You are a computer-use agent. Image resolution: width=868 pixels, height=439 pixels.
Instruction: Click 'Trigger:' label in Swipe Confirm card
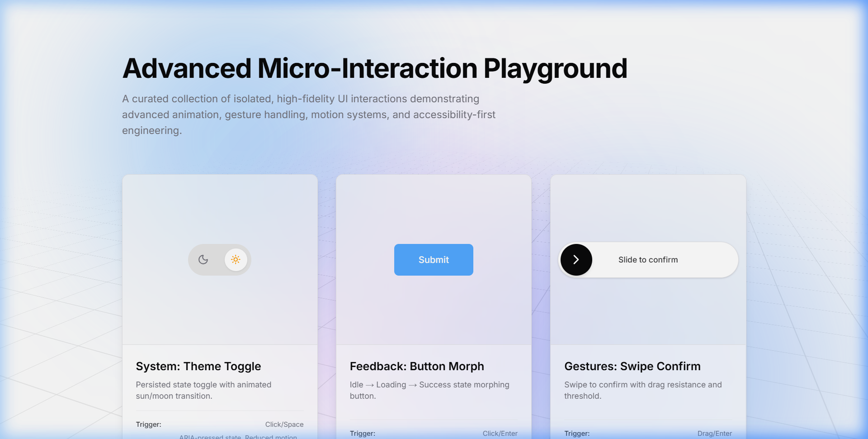click(x=577, y=434)
